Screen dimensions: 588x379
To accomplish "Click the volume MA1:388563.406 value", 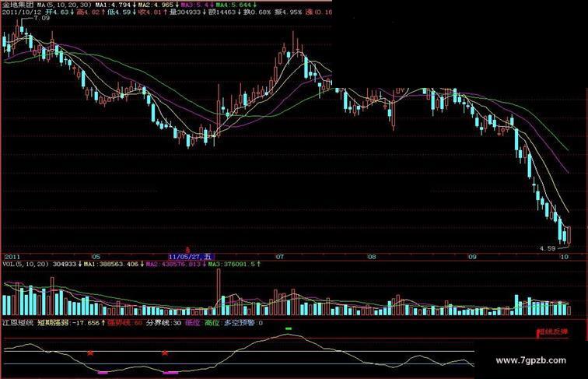I will coord(111,264).
